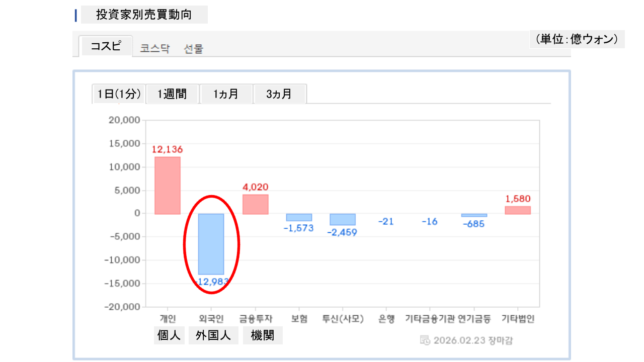Image resolution: width=644 pixels, height=362 pixels.
Task: Show the 1ヵ月 period chart
Action: tap(226, 94)
